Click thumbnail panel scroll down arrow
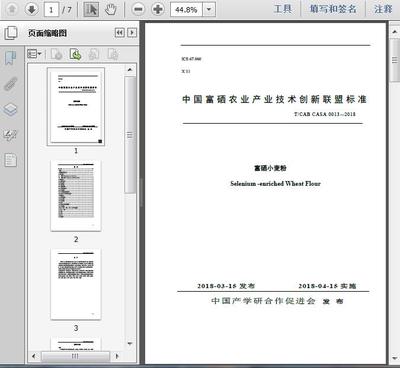400x368 pixels. [130, 344]
